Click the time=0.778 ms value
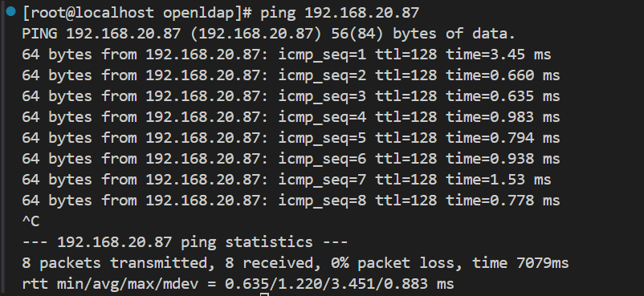 coord(503,201)
